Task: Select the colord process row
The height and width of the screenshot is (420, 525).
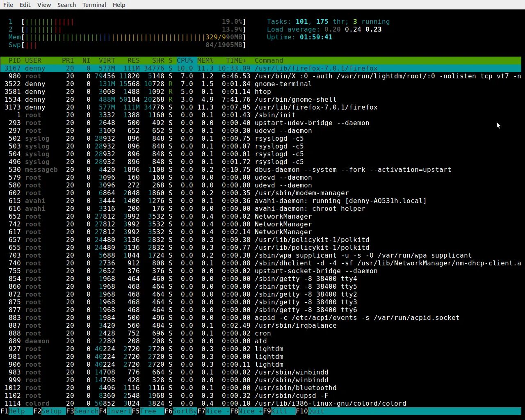Action: pos(261,403)
